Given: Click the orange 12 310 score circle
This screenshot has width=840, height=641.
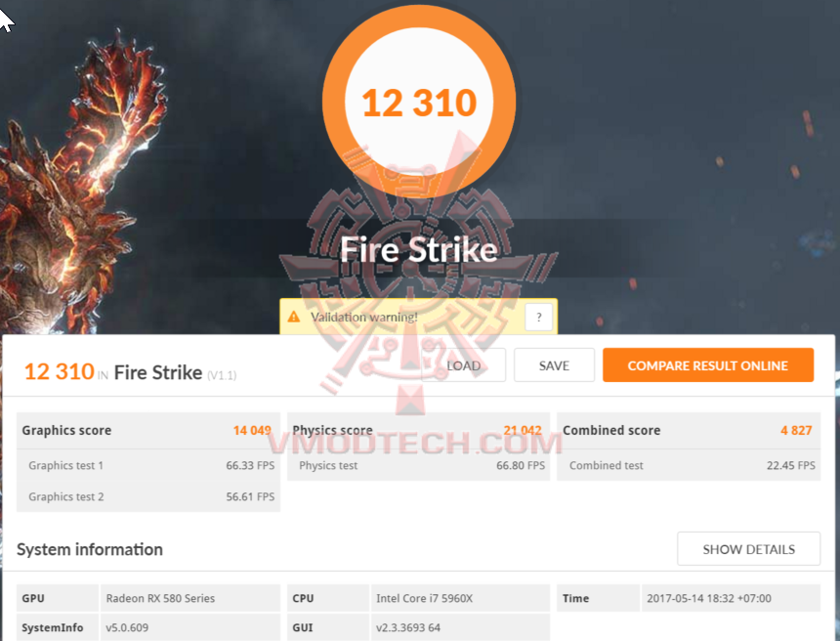Looking at the screenshot, I should pos(419,101).
